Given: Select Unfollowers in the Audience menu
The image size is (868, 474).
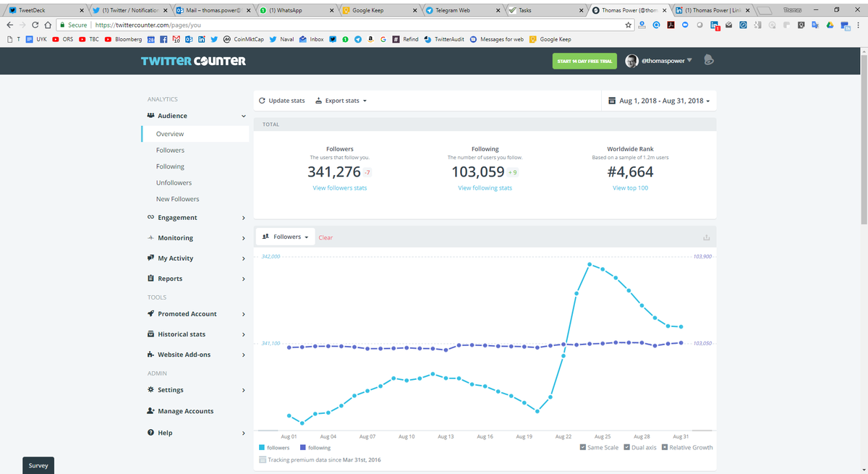Looking at the screenshot, I should (174, 183).
